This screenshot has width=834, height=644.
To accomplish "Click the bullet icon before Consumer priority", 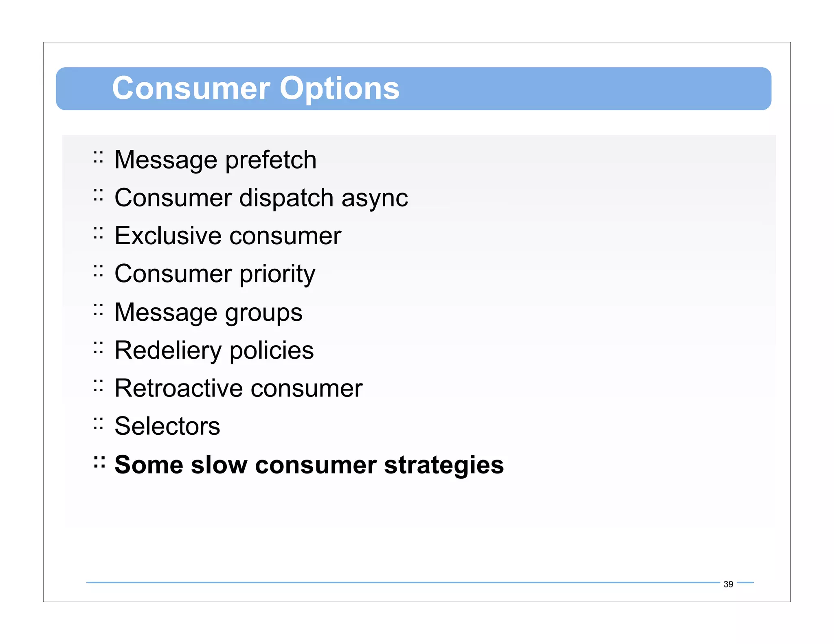I will click(98, 271).
